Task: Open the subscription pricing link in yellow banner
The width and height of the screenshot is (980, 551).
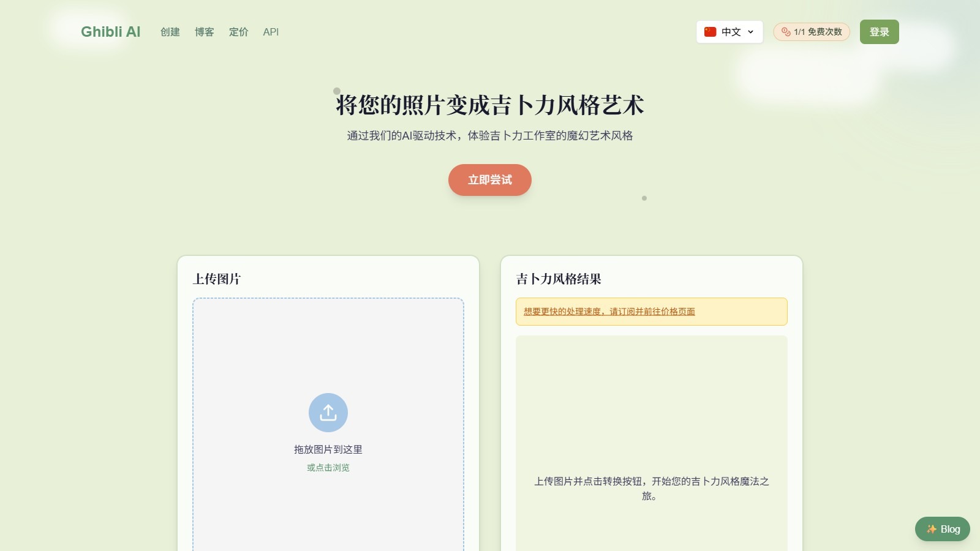Action: (x=609, y=312)
